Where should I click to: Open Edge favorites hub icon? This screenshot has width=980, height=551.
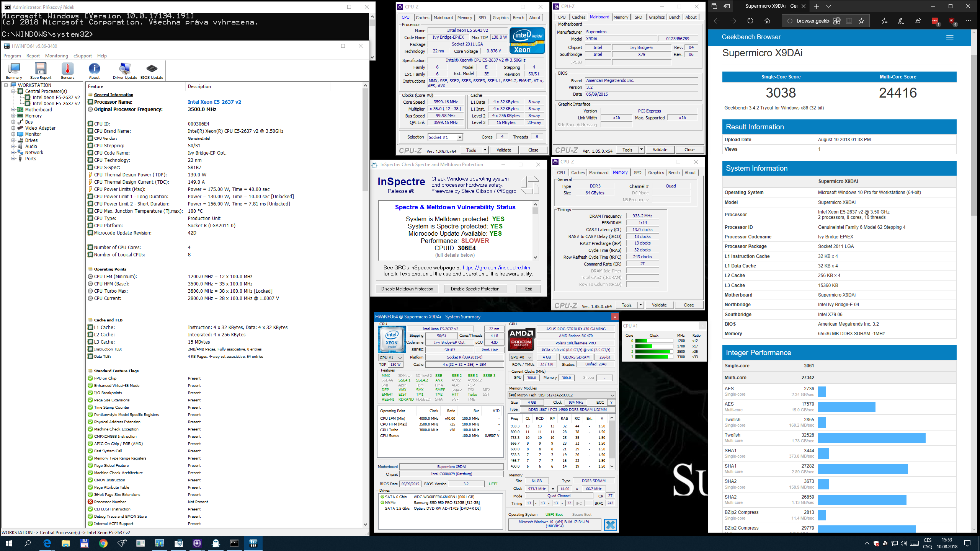884,21
